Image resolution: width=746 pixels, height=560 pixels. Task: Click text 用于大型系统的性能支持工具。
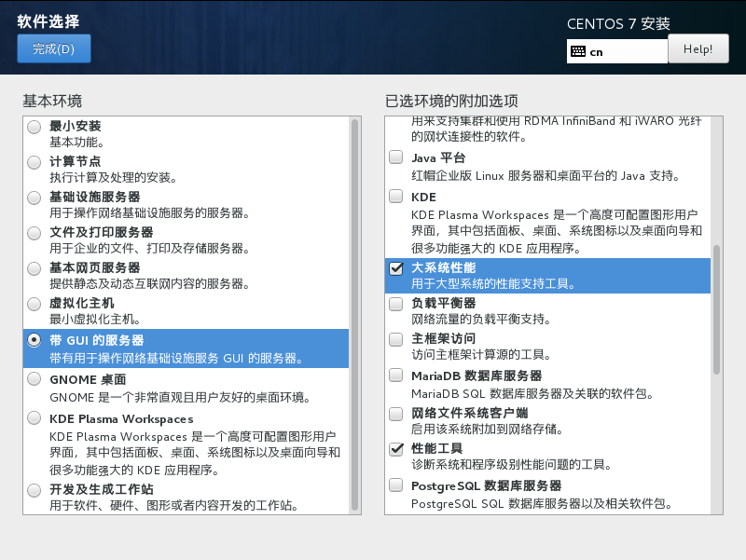coord(494,284)
